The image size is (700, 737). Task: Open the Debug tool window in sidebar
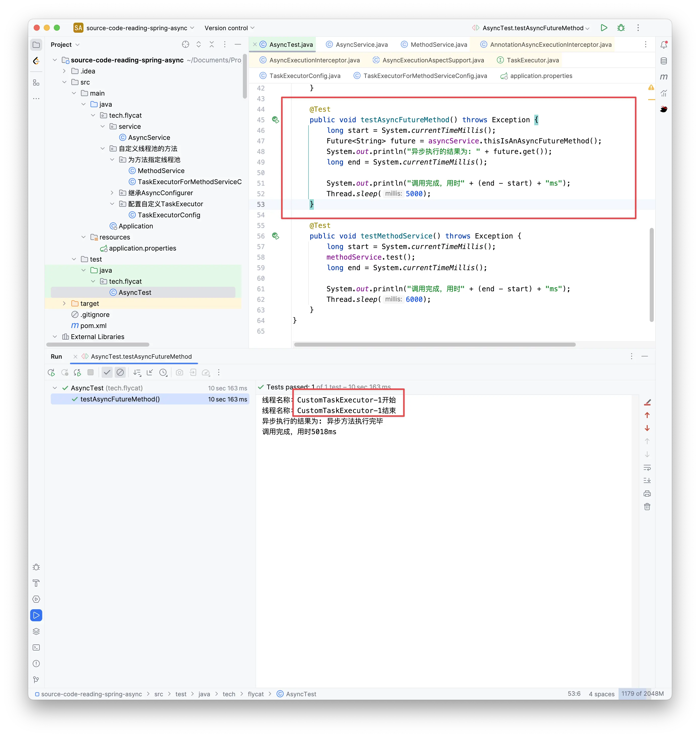pos(36,567)
